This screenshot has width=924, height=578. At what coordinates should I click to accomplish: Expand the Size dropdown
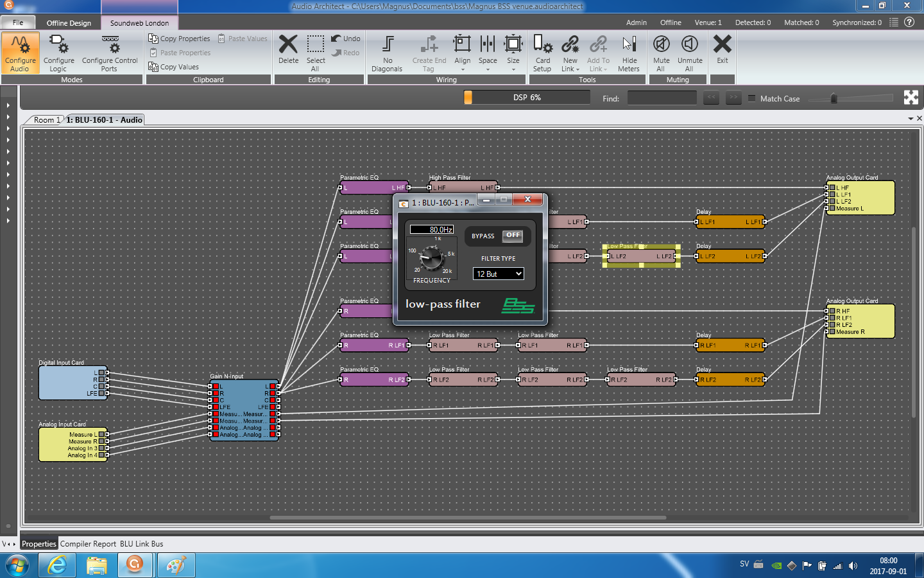[x=513, y=69]
